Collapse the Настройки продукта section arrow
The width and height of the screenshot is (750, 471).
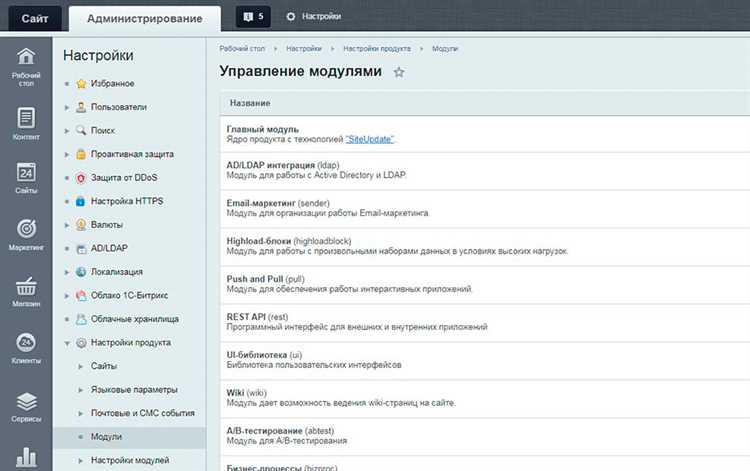point(67,343)
